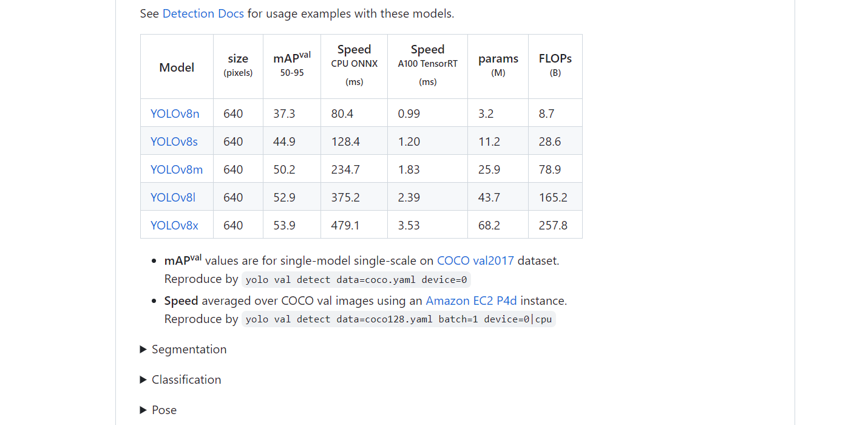
Task: Open the YOLOv8l model link
Action: (172, 197)
